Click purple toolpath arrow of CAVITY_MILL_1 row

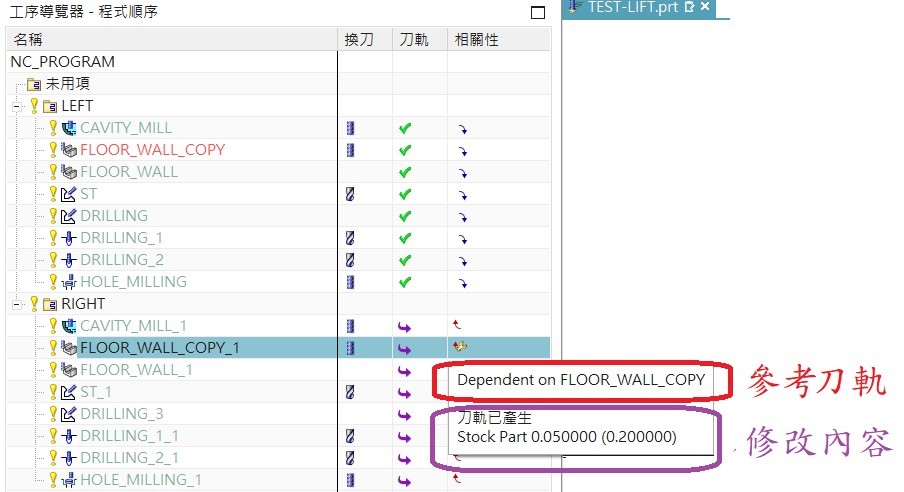405,328
